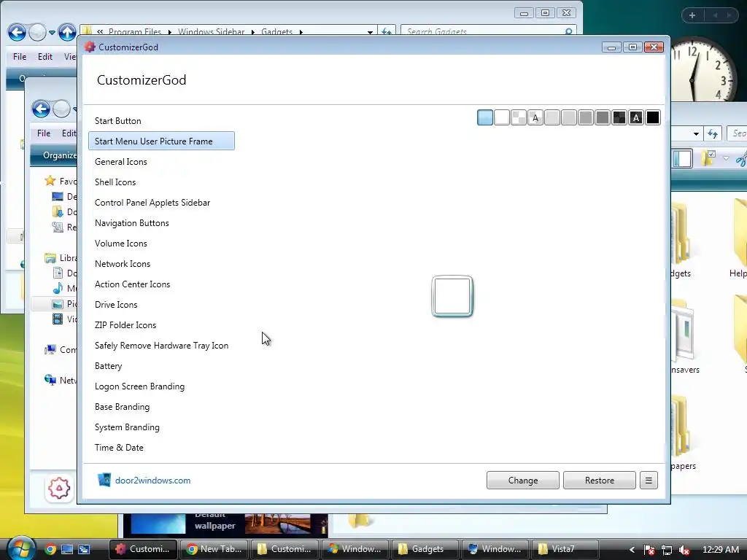Click the Change button
Image resolution: width=747 pixels, height=560 pixels.
(x=522, y=481)
